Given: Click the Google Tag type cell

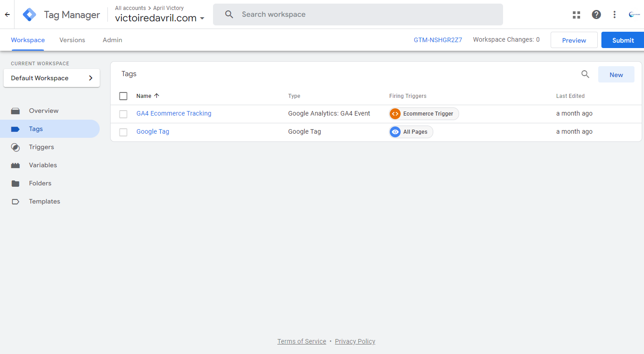Looking at the screenshot, I should [x=305, y=131].
